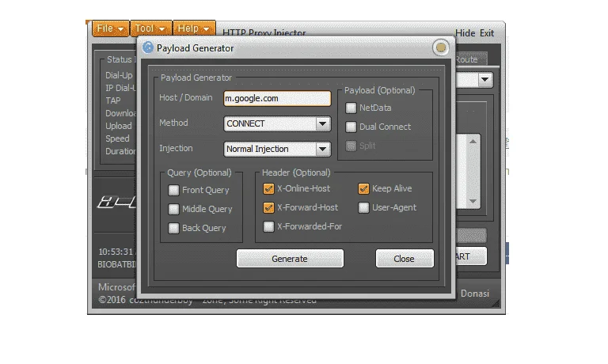Screen dimensions: 608x364
Task: Click the Dial-Up status text
Action: click(x=119, y=76)
